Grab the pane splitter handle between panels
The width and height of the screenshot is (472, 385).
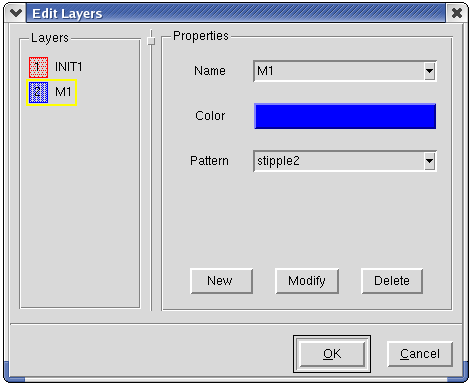[x=151, y=41]
